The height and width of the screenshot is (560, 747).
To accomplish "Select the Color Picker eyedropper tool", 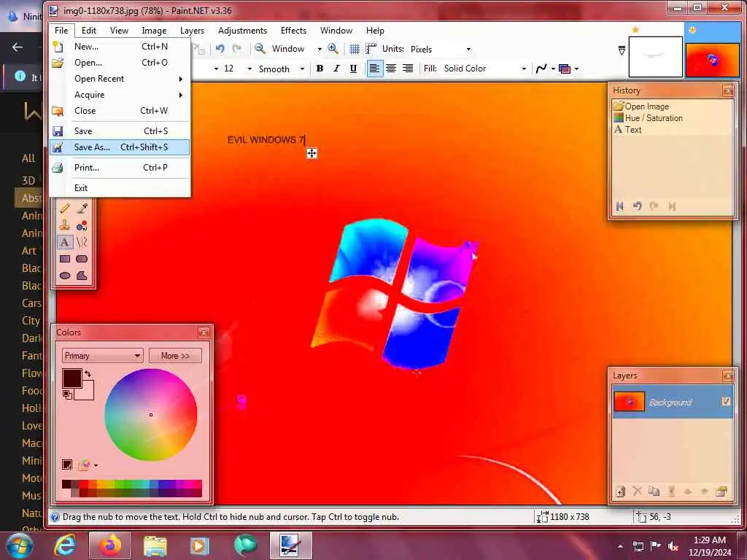I will pyautogui.click(x=82, y=209).
